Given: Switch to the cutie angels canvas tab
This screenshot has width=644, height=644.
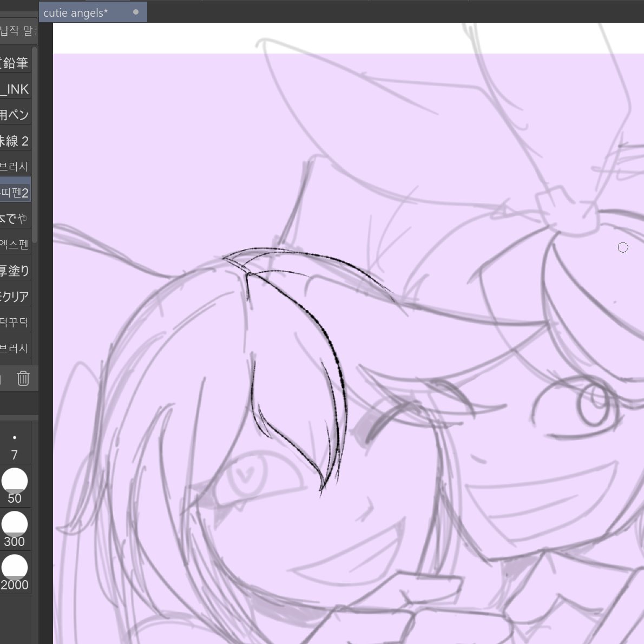Looking at the screenshot, I should point(93,12).
